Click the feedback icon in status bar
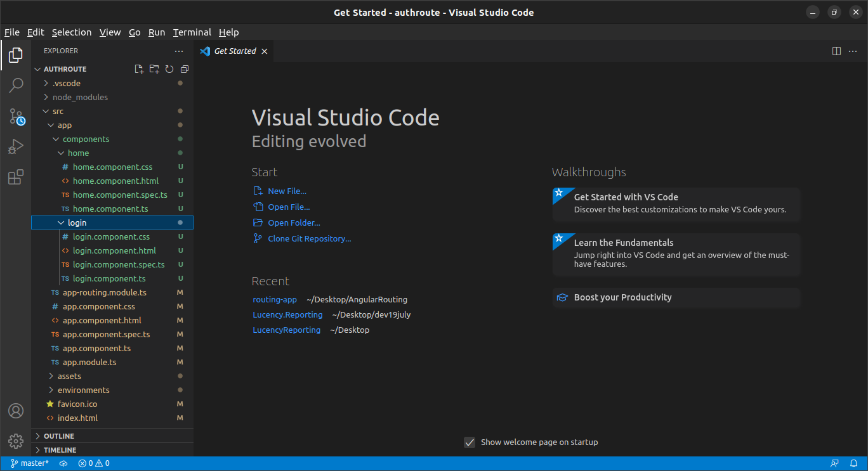Screen dimensions: 868x471 point(834,463)
